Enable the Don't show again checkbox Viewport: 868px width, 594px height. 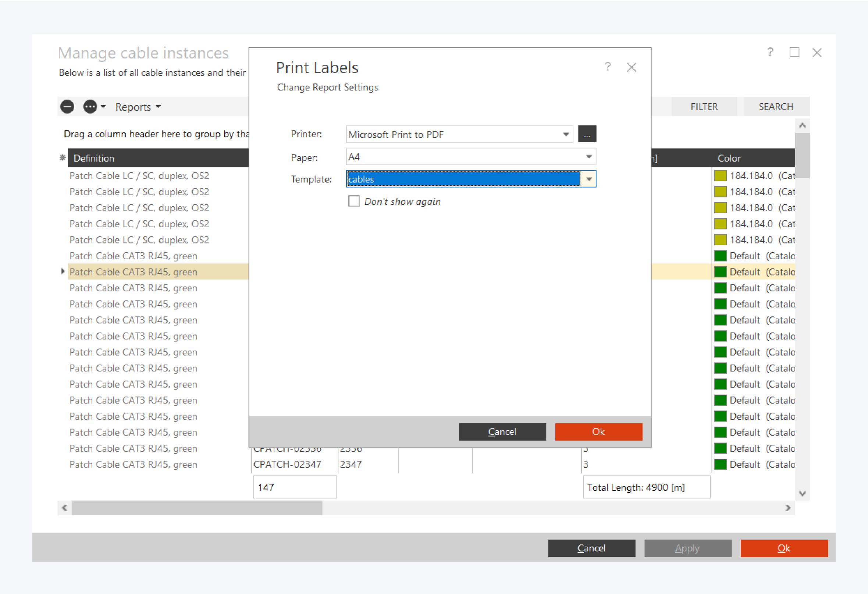(354, 201)
